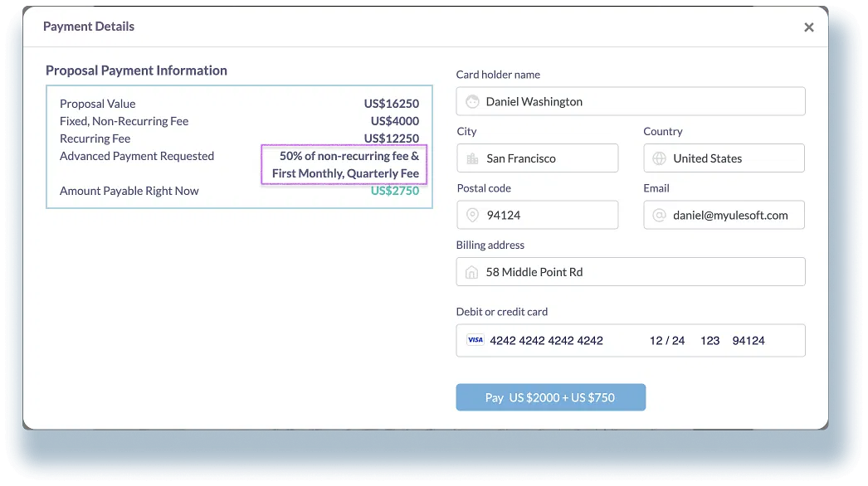Click the Amount Payable Right Now label
Screen dimensions: 868x486
(129, 191)
